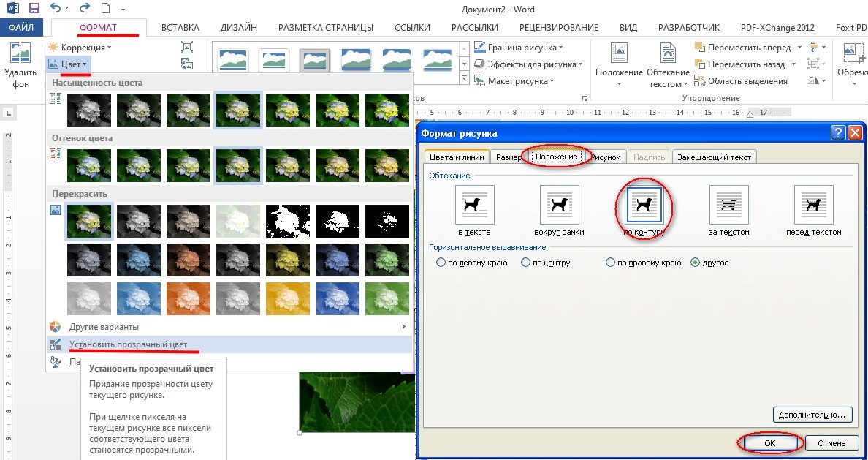This screenshot has width=868, height=460.
Task: Select 'по центру' alignment radio button
Action: click(x=526, y=263)
